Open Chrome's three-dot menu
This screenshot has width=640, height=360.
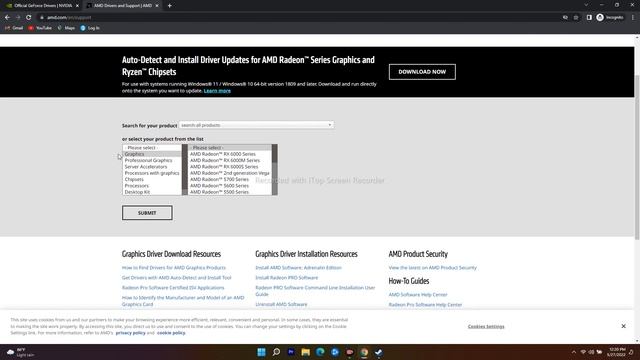point(633,18)
